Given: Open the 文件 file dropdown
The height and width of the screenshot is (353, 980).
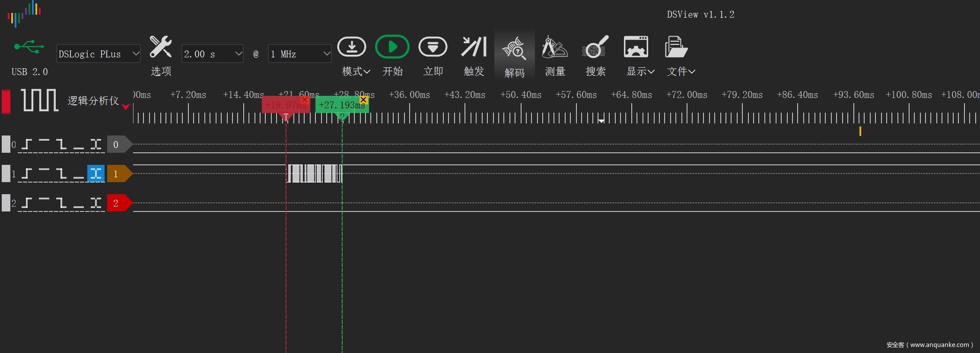Looking at the screenshot, I should 681,71.
